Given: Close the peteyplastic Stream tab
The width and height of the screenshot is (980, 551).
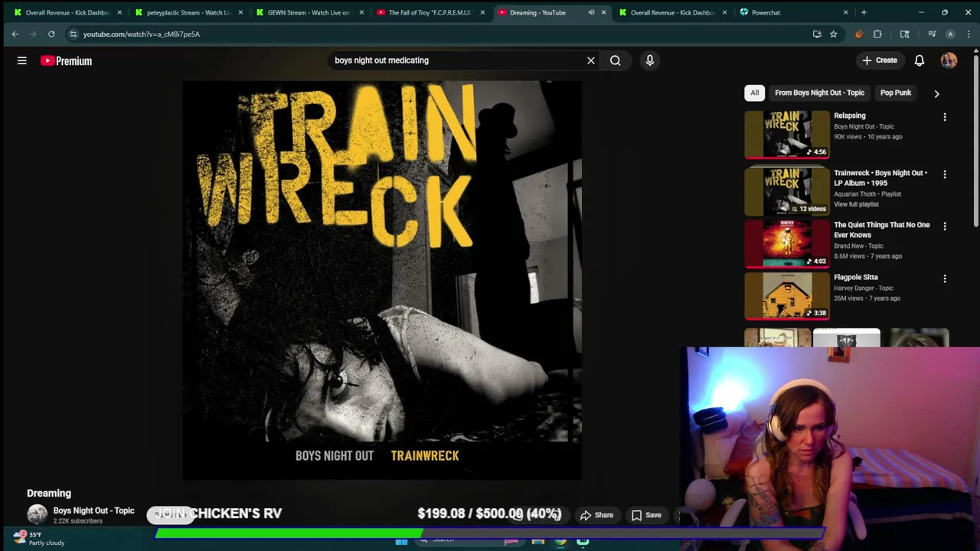Looking at the screenshot, I should [240, 12].
